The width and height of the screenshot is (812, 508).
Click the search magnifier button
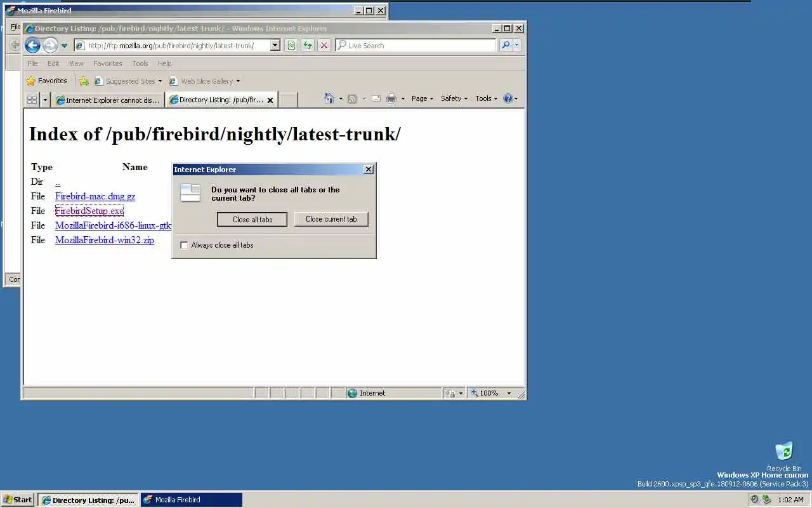point(506,46)
